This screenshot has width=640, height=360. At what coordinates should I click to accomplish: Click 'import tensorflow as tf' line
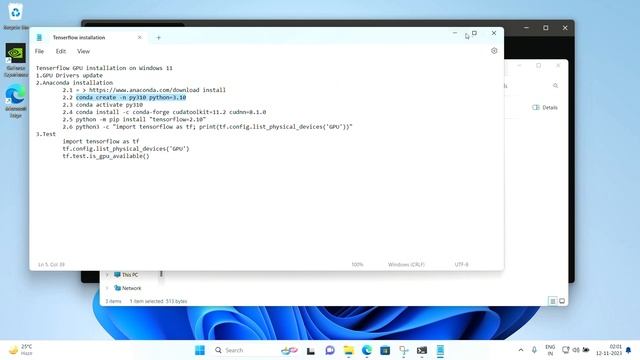(101, 142)
